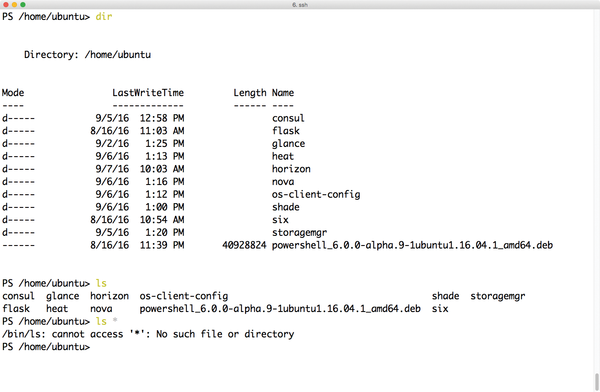Click the yellow 'dir' command text
This screenshot has width=600, height=392.
coord(104,16)
